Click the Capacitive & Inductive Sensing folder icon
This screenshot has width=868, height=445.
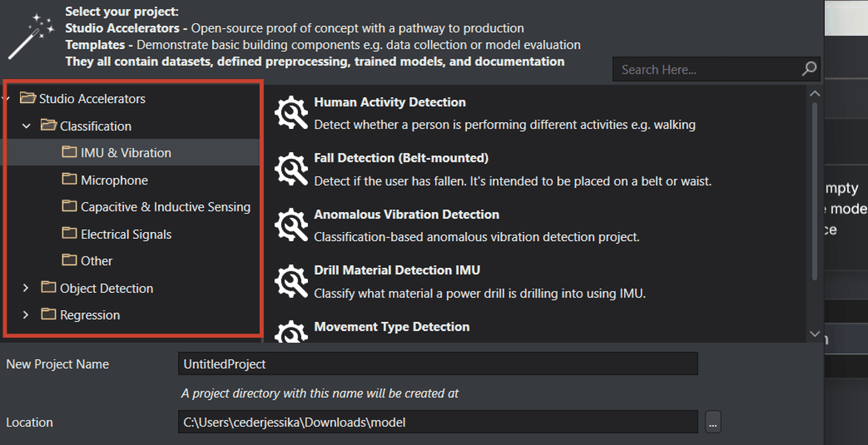click(x=69, y=206)
